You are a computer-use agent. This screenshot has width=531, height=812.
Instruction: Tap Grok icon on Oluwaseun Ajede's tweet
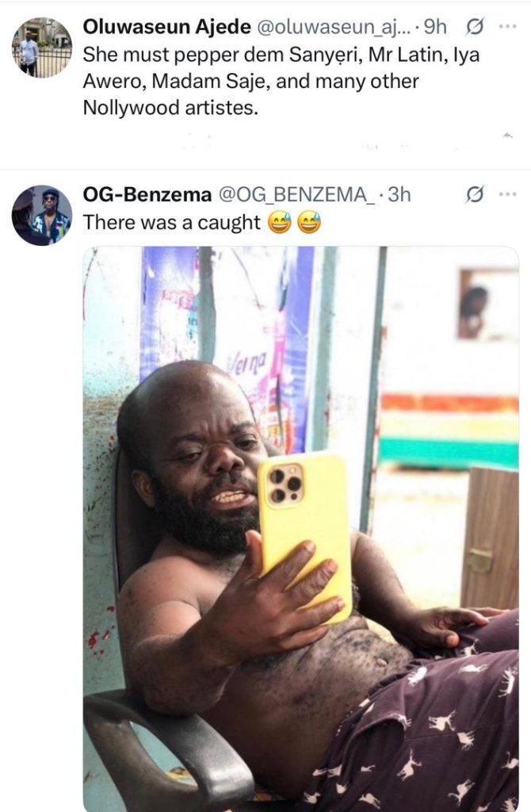coord(475,27)
